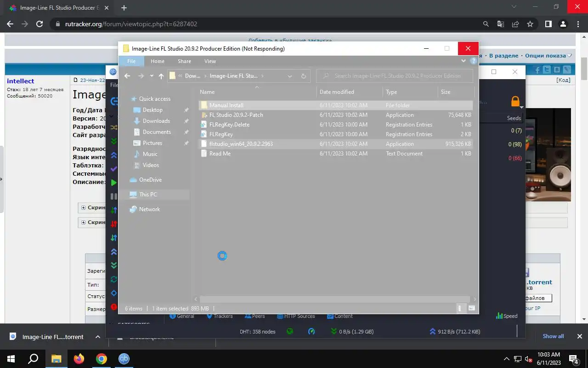
Task: Open Home ribbon tab
Action: click(x=158, y=61)
